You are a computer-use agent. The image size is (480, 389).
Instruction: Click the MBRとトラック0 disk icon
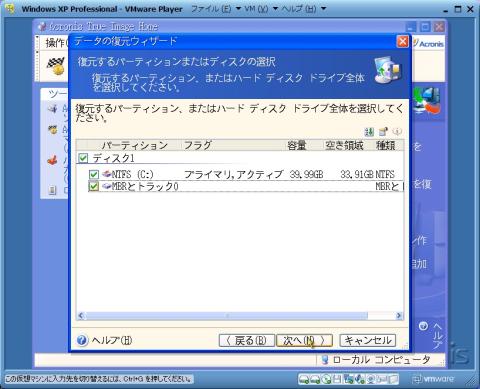coord(106,186)
